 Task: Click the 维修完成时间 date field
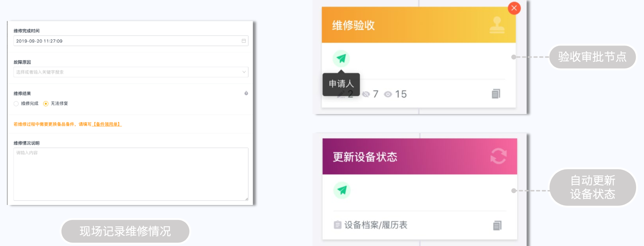131,41
